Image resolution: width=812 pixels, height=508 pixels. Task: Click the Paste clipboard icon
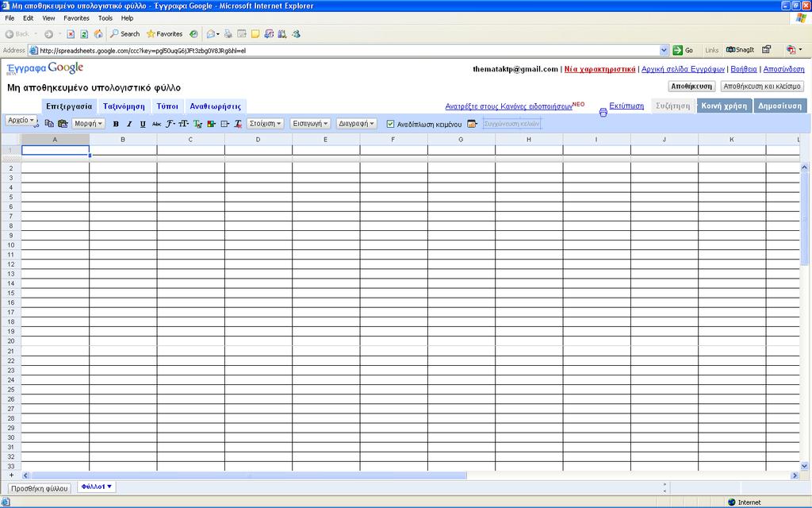click(63, 124)
